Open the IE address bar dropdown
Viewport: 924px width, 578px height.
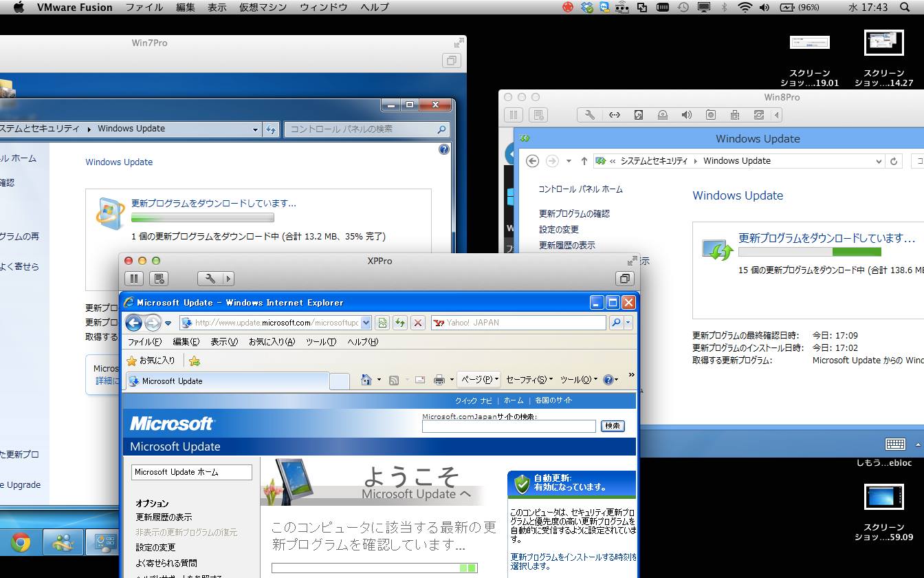coord(366,323)
